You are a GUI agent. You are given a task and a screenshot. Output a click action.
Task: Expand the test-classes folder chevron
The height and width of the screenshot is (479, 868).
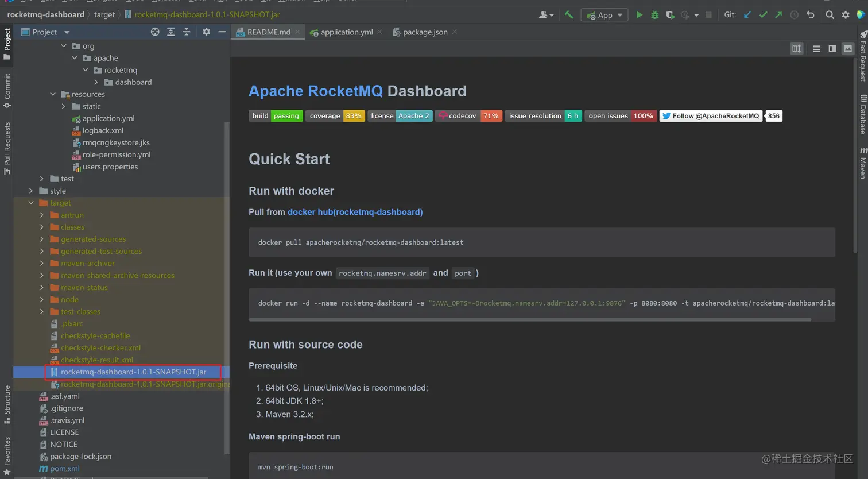click(42, 311)
